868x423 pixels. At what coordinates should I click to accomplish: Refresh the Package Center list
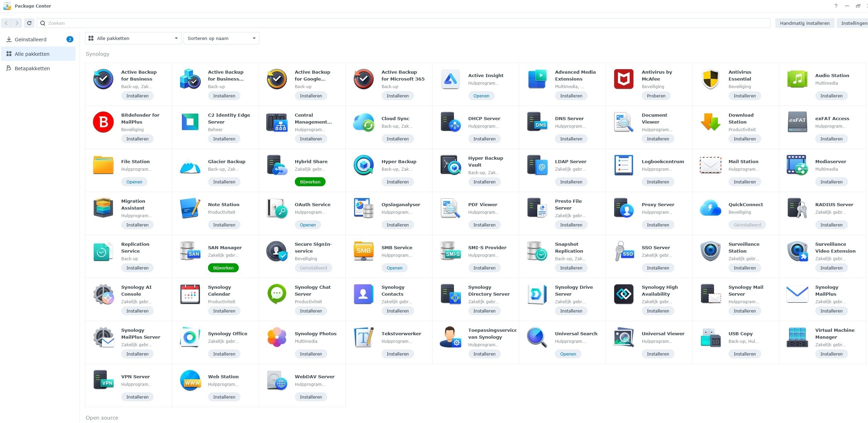click(29, 23)
